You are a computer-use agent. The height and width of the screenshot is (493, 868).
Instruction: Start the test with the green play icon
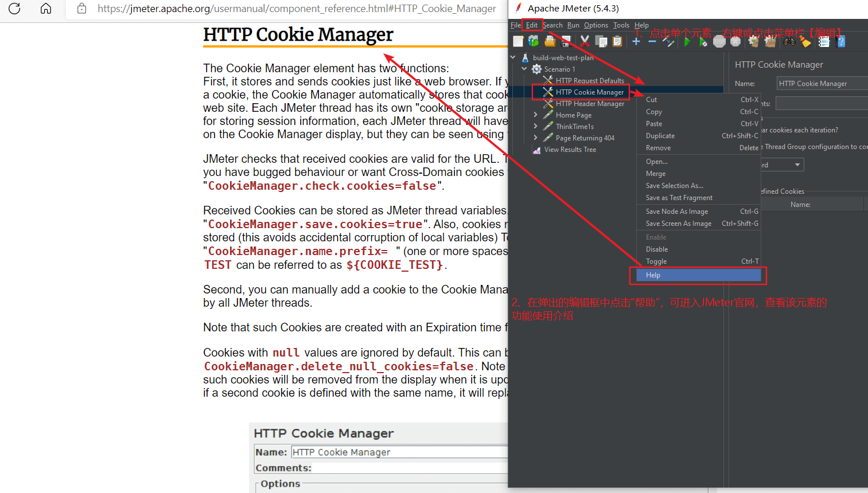[687, 41]
